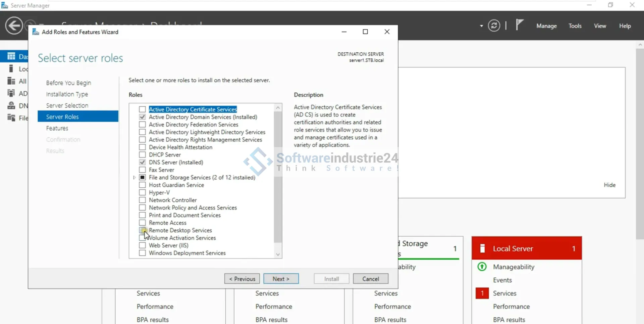Open the All Servers sidebar icon

click(11, 81)
